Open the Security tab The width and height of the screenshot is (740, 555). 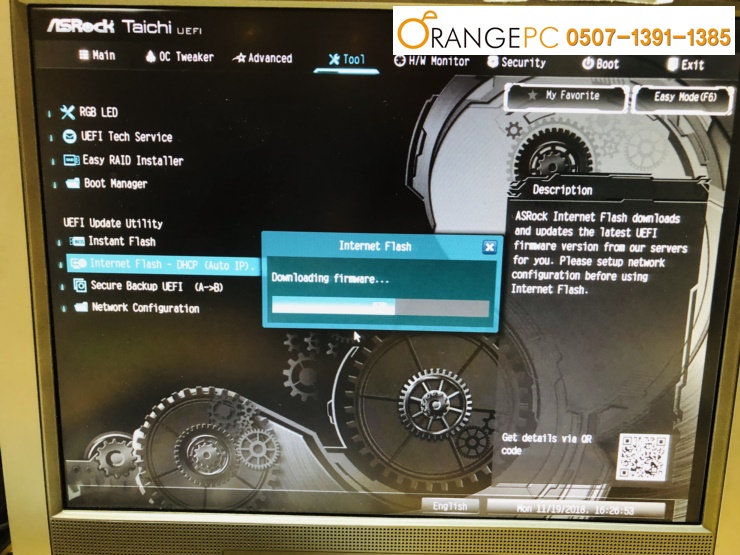[x=517, y=62]
